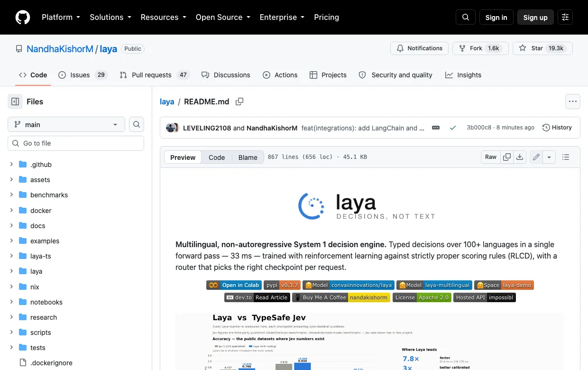Open the Hosted API badge
The height and width of the screenshot is (370, 588).
485,297
